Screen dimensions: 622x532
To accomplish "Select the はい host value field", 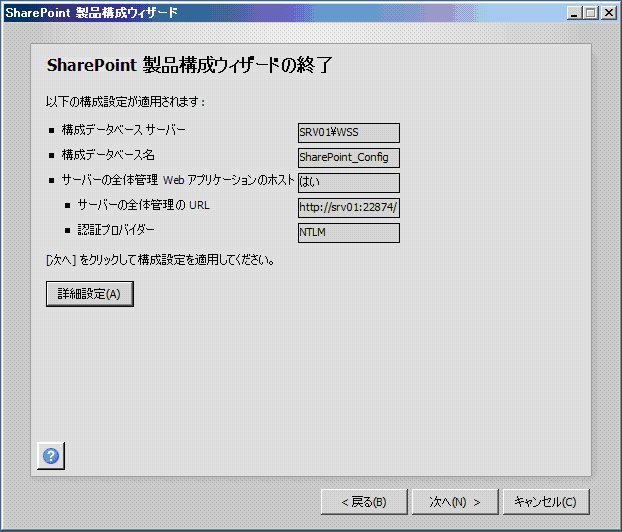I will [x=349, y=182].
